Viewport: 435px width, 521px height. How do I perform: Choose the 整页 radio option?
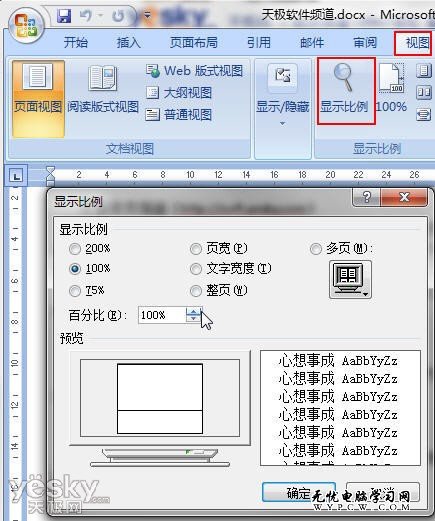click(219, 291)
